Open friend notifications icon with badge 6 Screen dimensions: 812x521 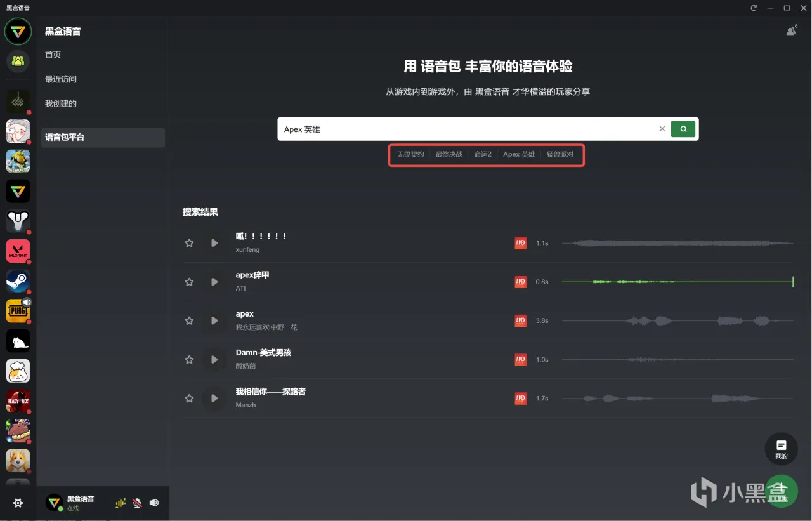pos(791,30)
